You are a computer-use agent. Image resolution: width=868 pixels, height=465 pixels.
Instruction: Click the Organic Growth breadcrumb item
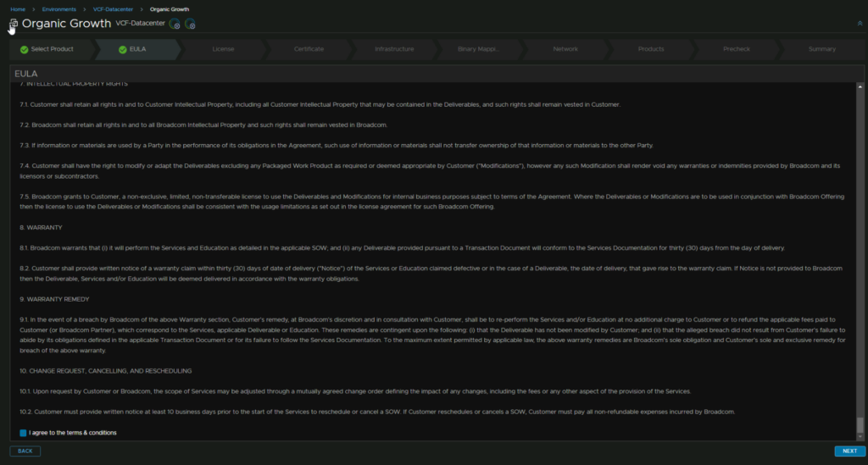click(170, 9)
